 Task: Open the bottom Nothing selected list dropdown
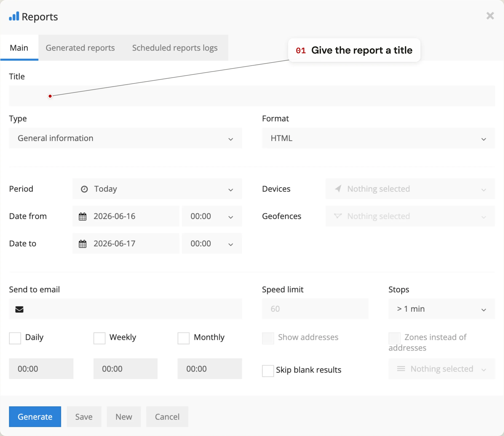pos(442,369)
